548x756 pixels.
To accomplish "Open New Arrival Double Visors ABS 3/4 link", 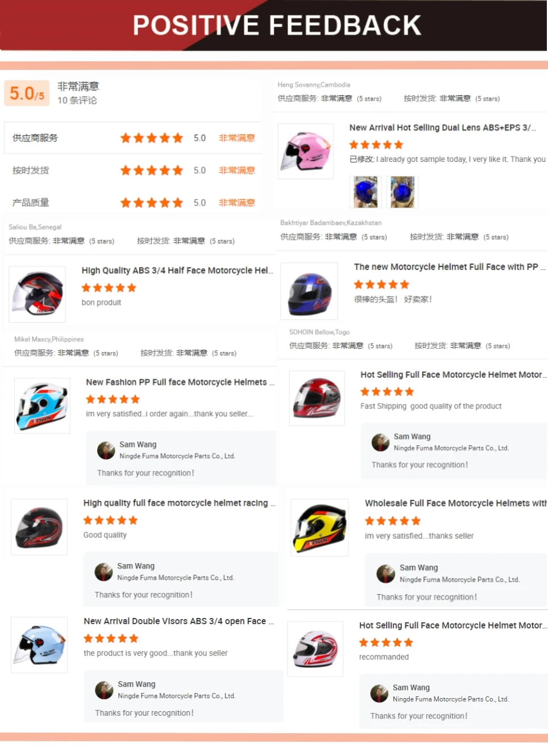I will [x=178, y=621].
